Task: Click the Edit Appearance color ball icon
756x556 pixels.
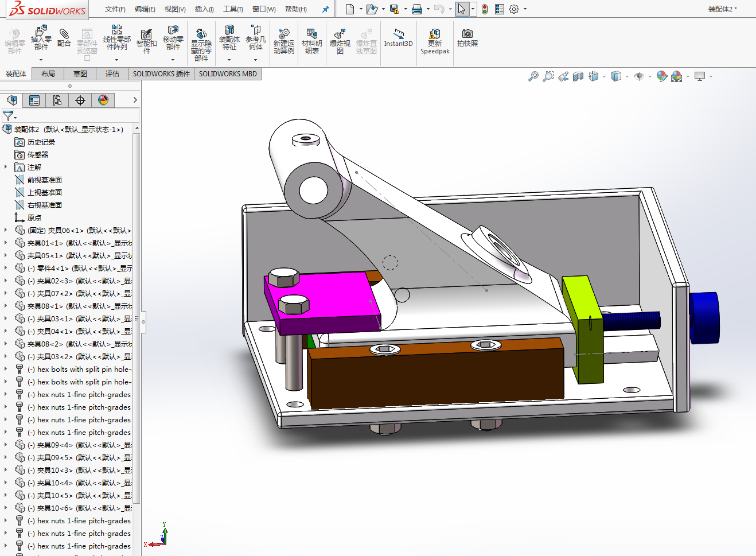Action: point(662,76)
